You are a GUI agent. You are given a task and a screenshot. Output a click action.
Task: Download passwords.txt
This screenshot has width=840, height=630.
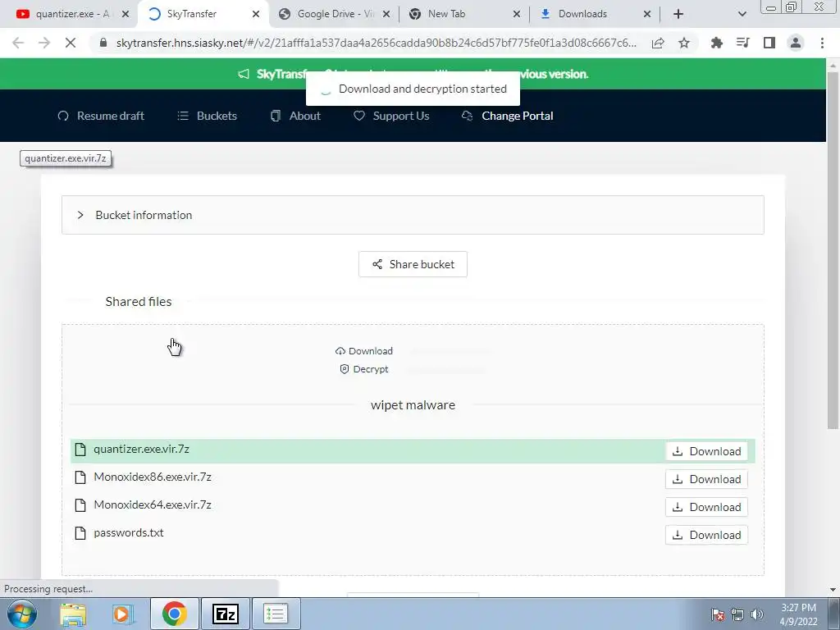click(706, 535)
